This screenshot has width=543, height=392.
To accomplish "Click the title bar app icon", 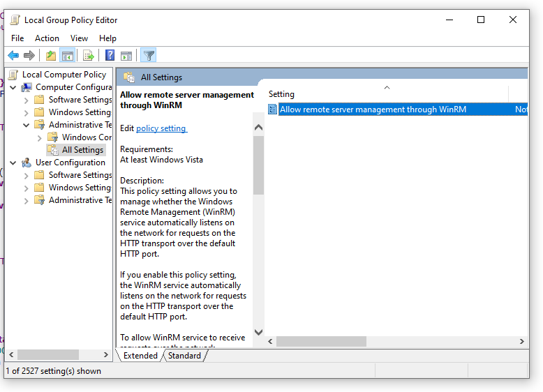I will pos(15,20).
